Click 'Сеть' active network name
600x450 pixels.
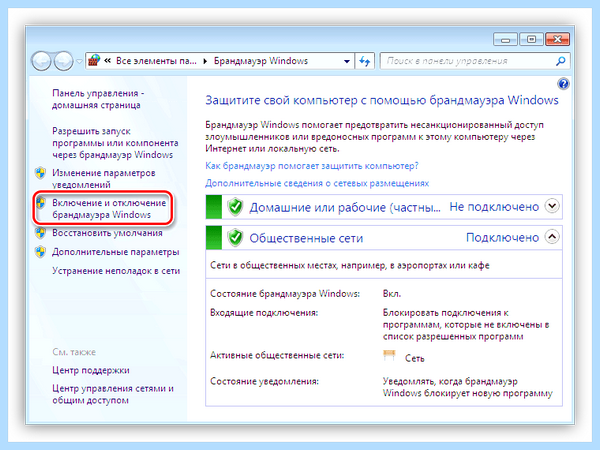point(415,359)
